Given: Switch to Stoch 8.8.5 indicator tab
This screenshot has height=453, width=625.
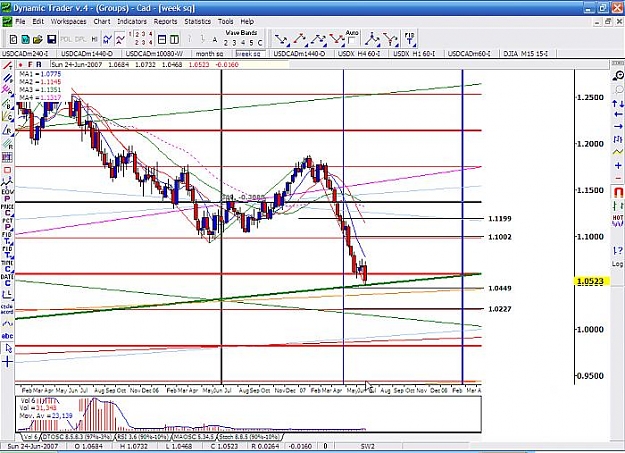Looking at the screenshot, I should click(x=249, y=437).
